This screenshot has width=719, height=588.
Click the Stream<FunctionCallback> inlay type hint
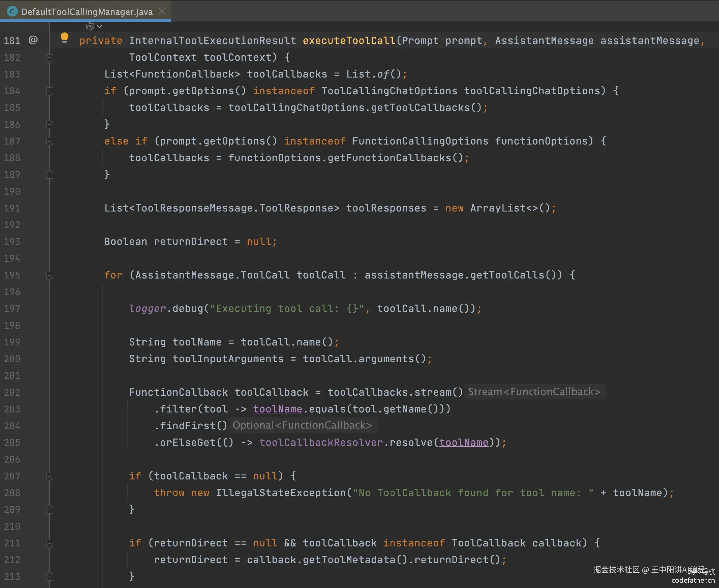[534, 392]
